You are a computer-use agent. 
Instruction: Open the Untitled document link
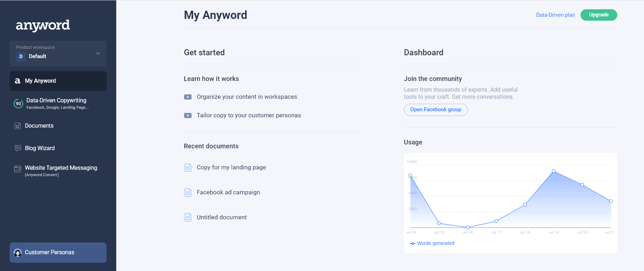point(221,218)
